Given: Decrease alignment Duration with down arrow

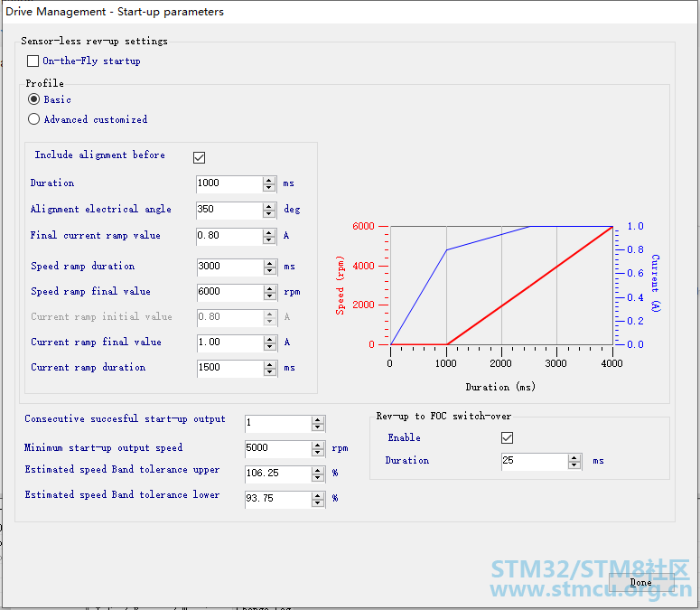Looking at the screenshot, I should (x=269, y=188).
